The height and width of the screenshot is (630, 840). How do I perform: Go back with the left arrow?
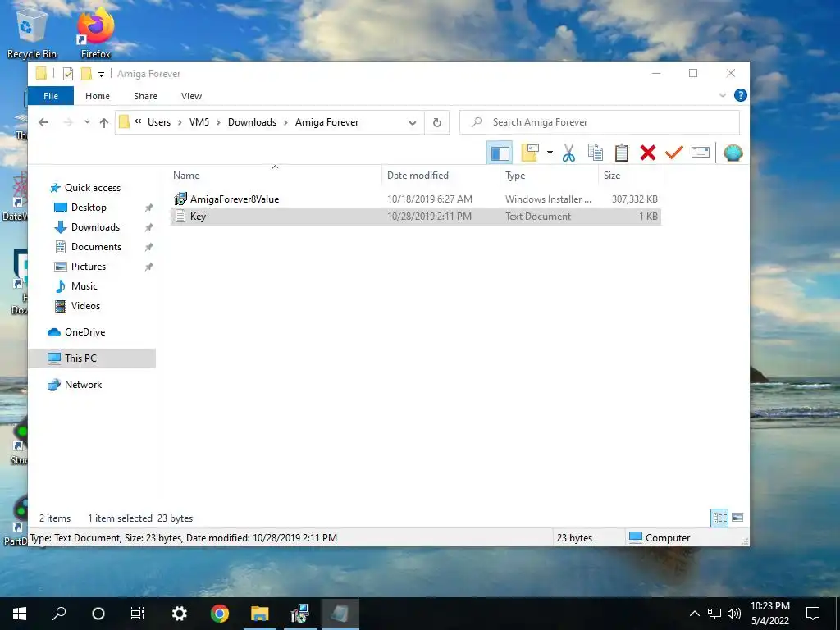44,122
